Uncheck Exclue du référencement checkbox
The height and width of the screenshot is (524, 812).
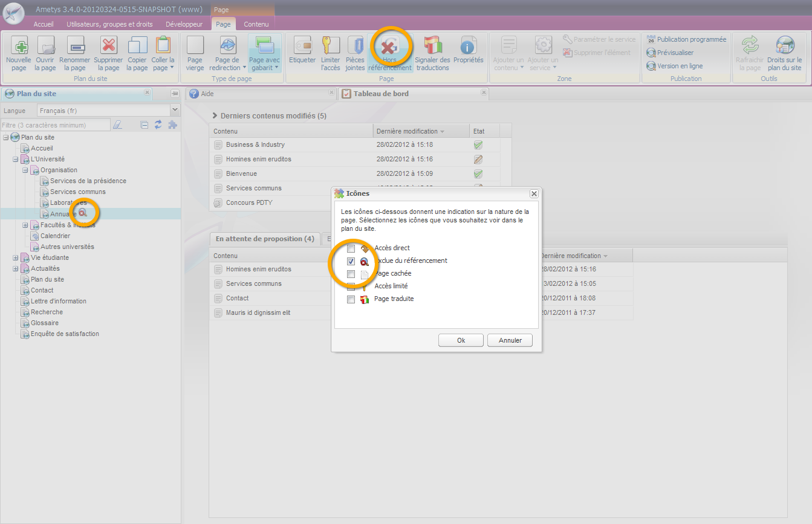pyautogui.click(x=351, y=261)
